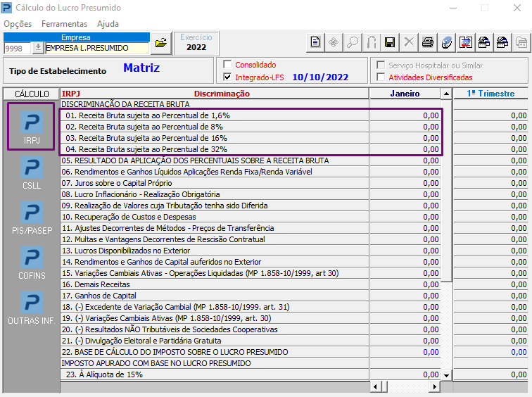Print using the printer toolbar icon
This screenshot has width=532, height=397.
click(428, 42)
